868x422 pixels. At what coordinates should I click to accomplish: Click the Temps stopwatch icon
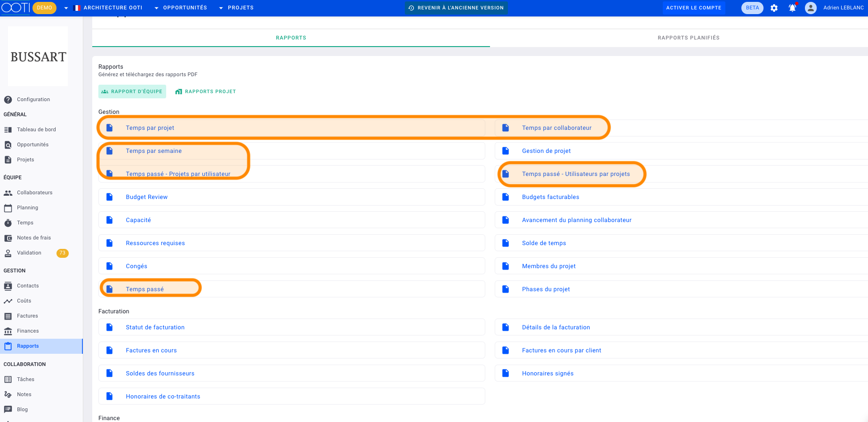(x=8, y=223)
